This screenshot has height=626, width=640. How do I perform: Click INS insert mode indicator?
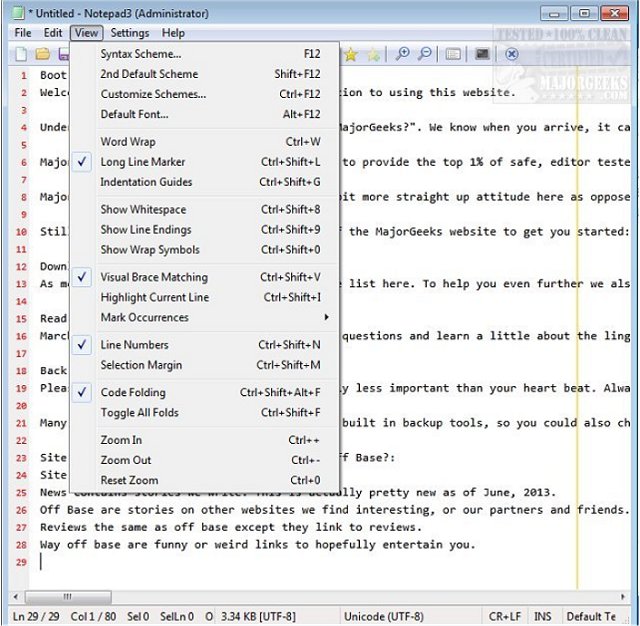pyautogui.click(x=543, y=616)
